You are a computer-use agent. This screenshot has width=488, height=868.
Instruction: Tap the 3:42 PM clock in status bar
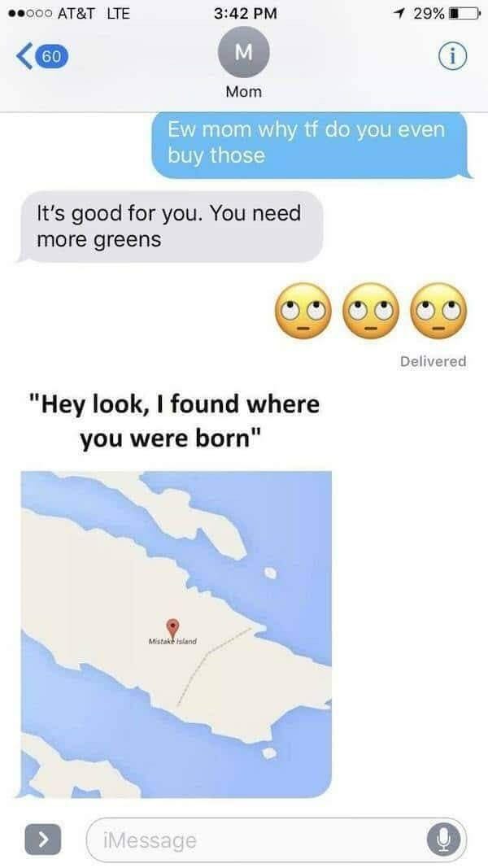245,13
